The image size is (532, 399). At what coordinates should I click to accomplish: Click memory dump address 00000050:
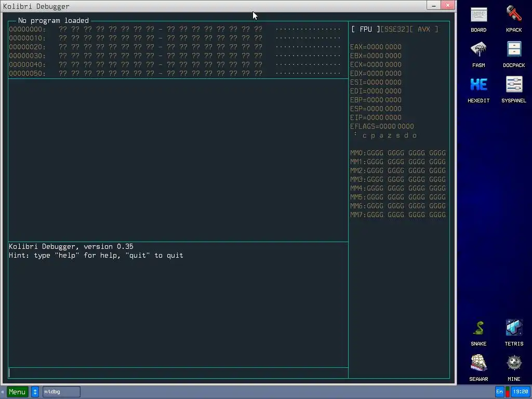tap(27, 73)
